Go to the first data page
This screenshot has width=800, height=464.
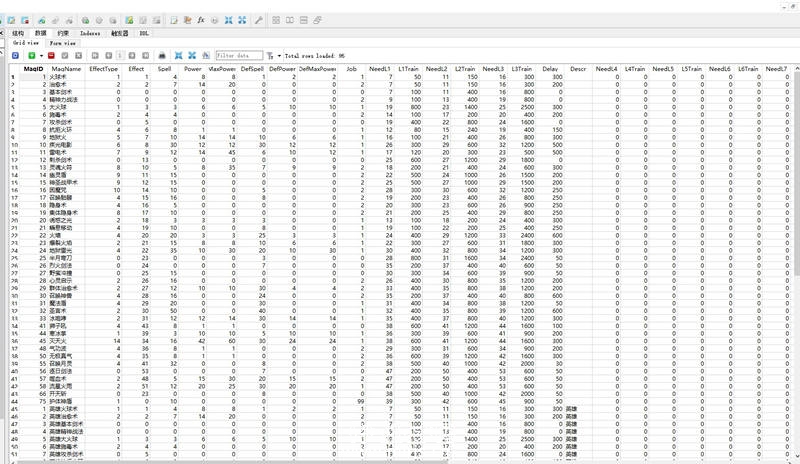[95, 55]
